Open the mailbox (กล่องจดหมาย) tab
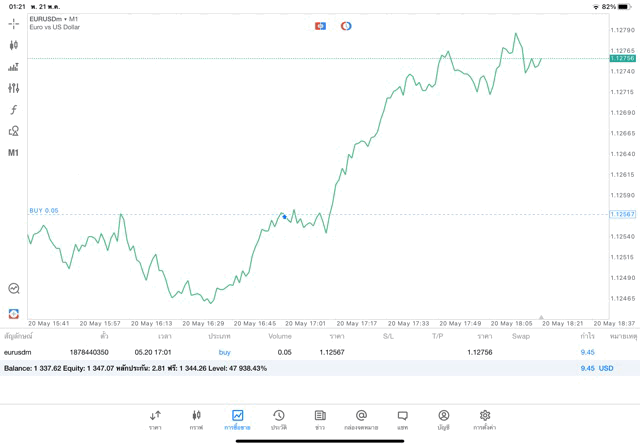Viewport: 640px width, 447px height. coord(361,419)
